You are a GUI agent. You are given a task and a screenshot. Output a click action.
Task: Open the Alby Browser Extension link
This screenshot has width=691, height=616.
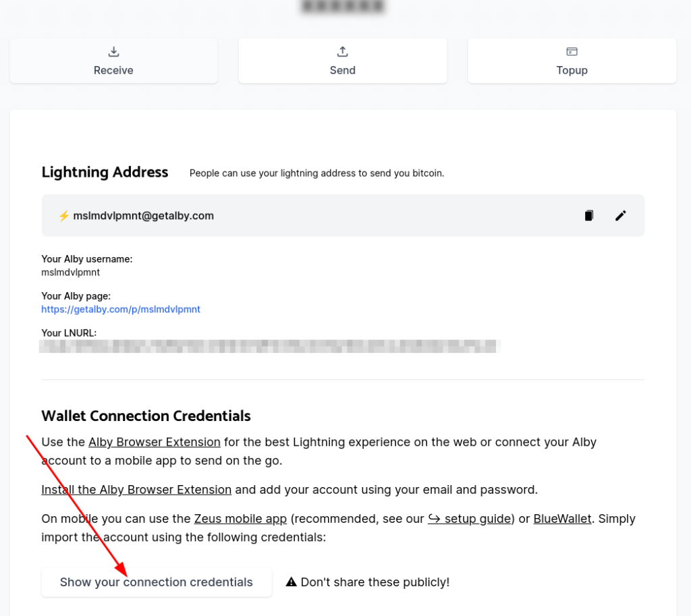pyautogui.click(x=155, y=442)
